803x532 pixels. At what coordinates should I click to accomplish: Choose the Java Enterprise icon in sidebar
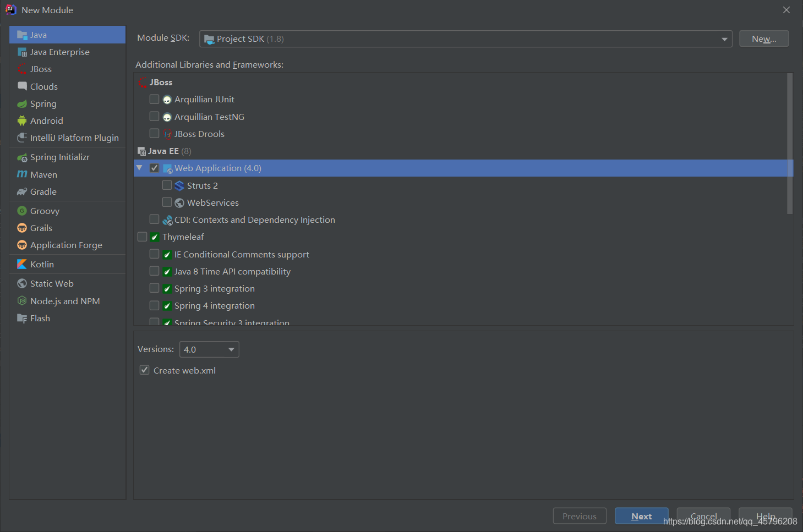coord(22,52)
